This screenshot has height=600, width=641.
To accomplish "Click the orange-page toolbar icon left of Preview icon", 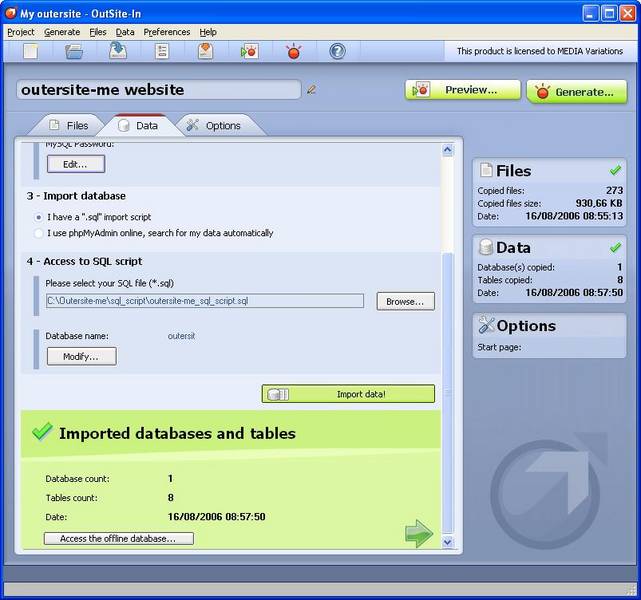I will click(206, 51).
